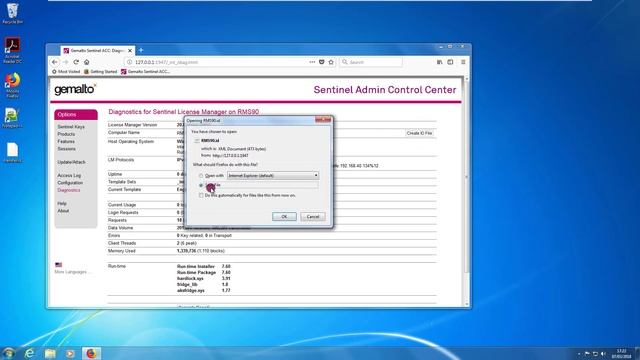Click the Pocket save icon
This screenshot has height=360, width=640.
pyautogui.click(x=322, y=62)
